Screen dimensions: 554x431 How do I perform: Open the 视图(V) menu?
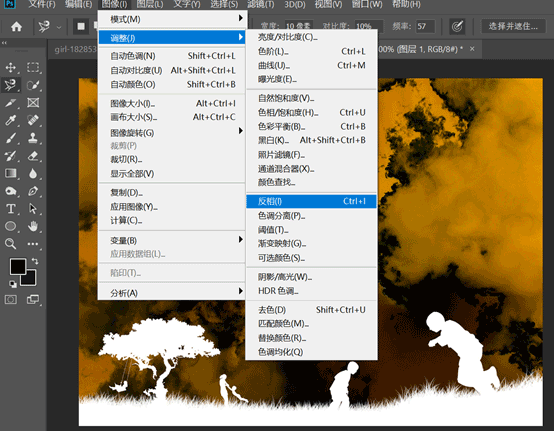coord(328,4)
